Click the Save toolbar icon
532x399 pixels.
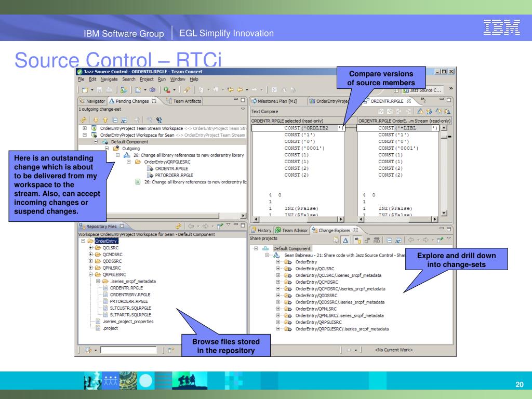100,90
